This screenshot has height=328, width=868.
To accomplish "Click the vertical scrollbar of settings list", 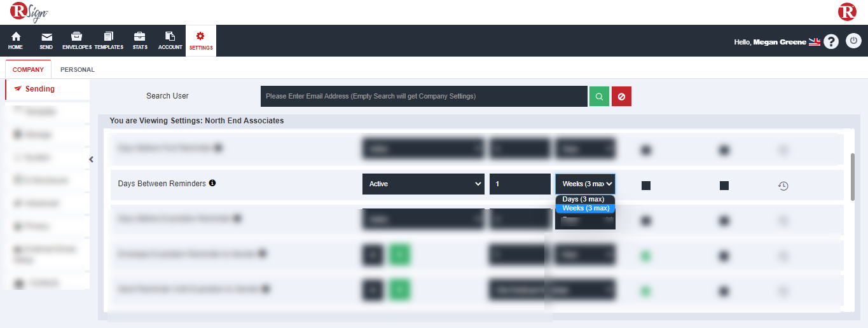I will pos(853,176).
